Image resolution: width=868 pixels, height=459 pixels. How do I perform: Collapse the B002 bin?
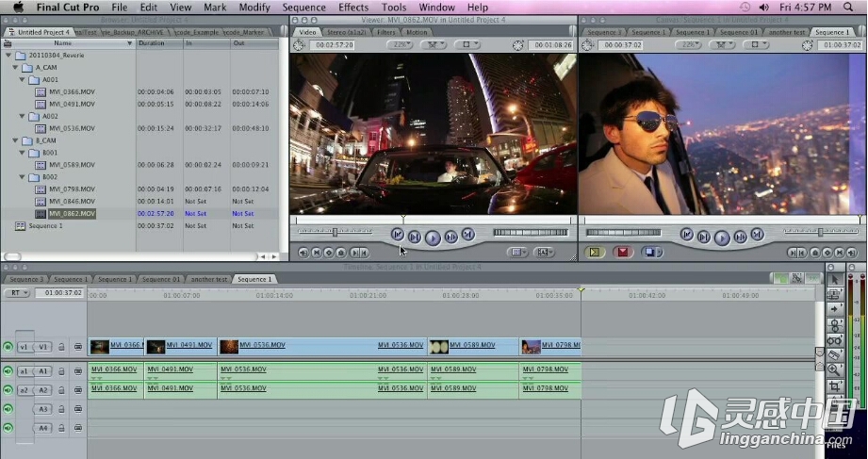pyautogui.click(x=22, y=177)
